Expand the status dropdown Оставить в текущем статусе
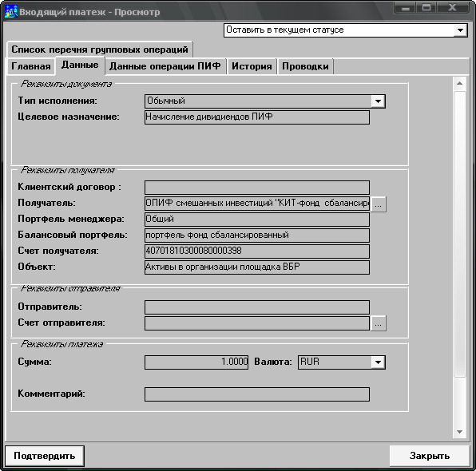476x471 pixels. click(460, 30)
